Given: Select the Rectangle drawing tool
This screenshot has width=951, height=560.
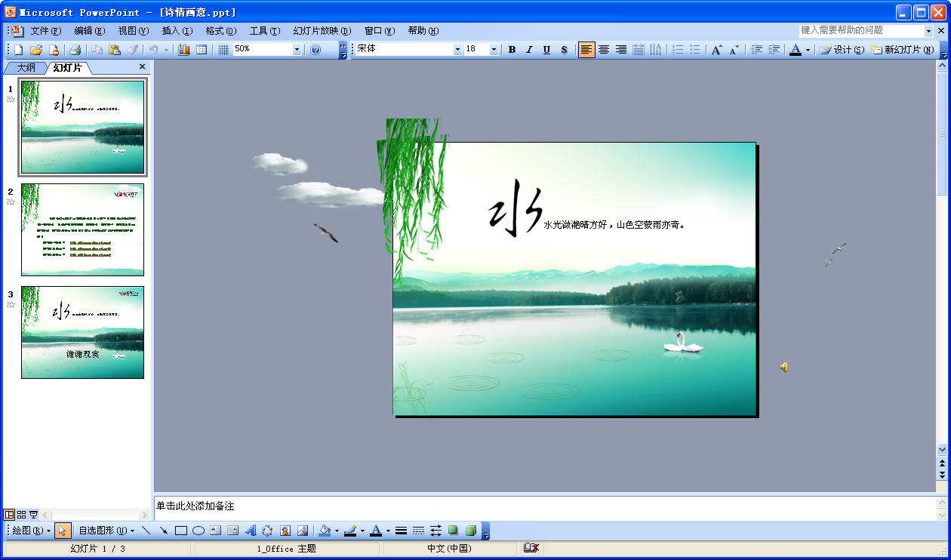Looking at the screenshot, I should [181, 531].
